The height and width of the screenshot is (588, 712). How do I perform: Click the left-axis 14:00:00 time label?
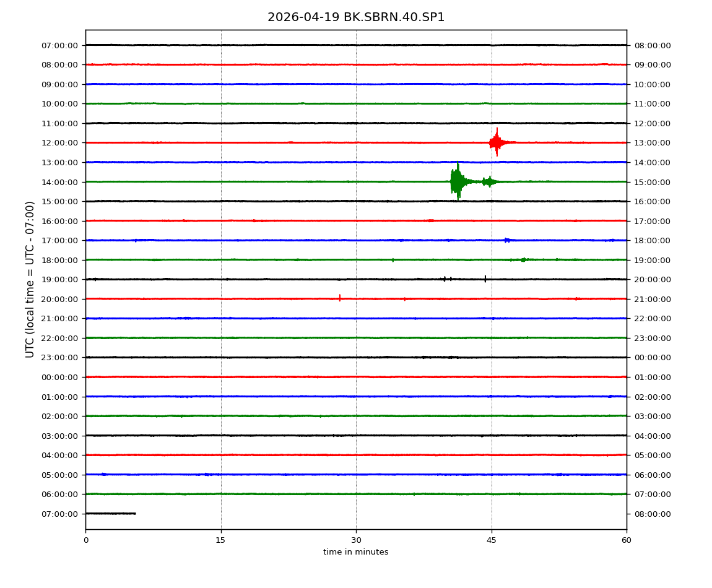pos(61,182)
